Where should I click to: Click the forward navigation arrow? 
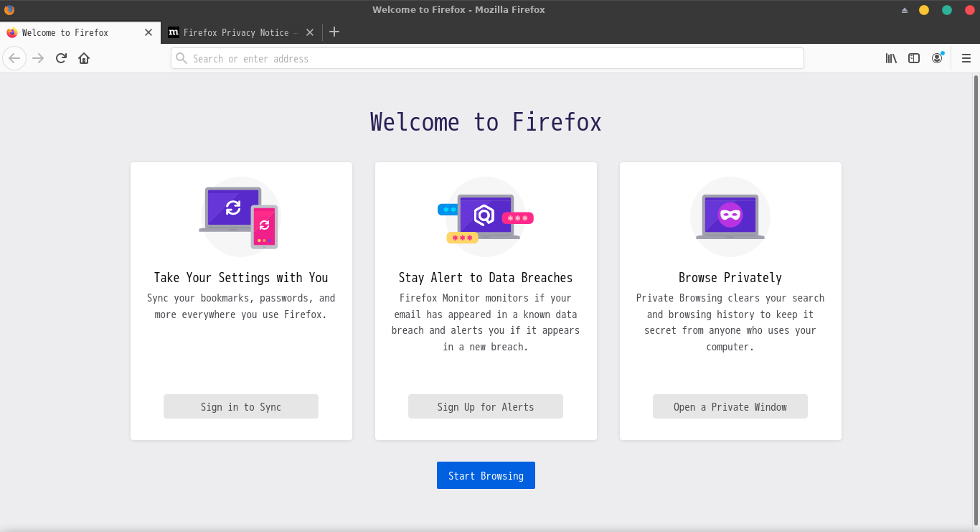click(38, 58)
